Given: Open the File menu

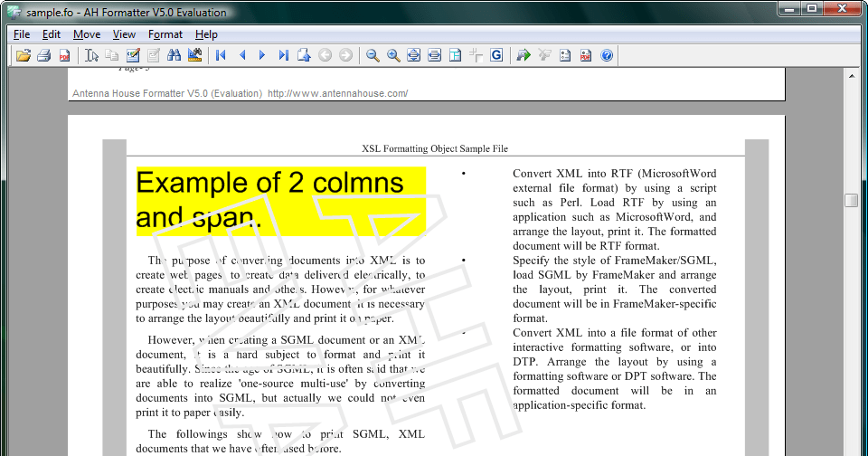Looking at the screenshot, I should [22, 34].
